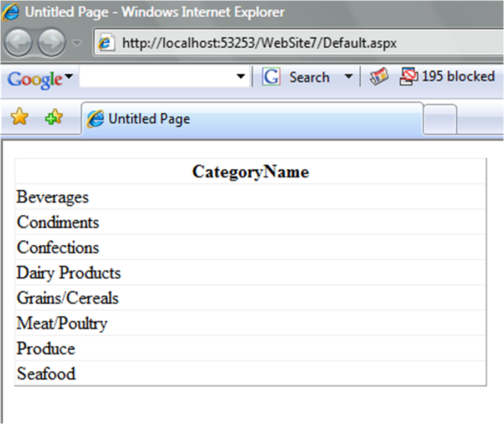Open the Favorites Center star icon
The height and width of the screenshot is (424, 504).
point(19,117)
